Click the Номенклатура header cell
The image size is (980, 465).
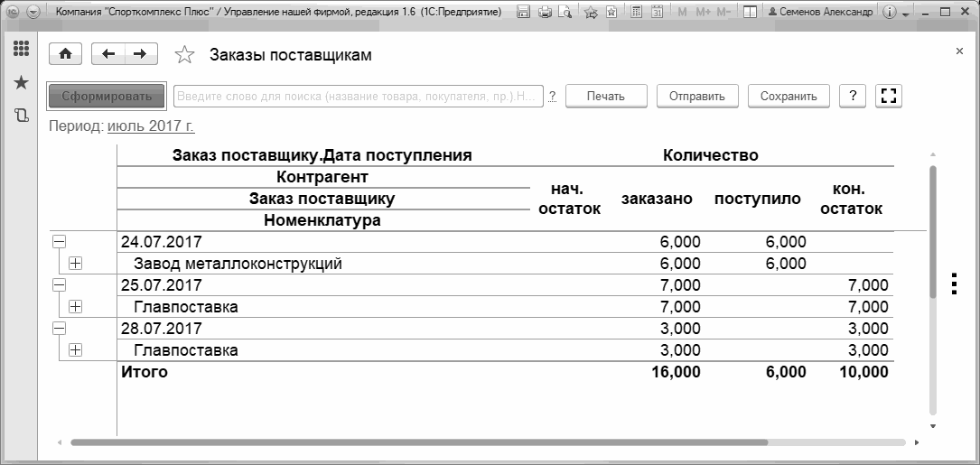(x=322, y=220)
